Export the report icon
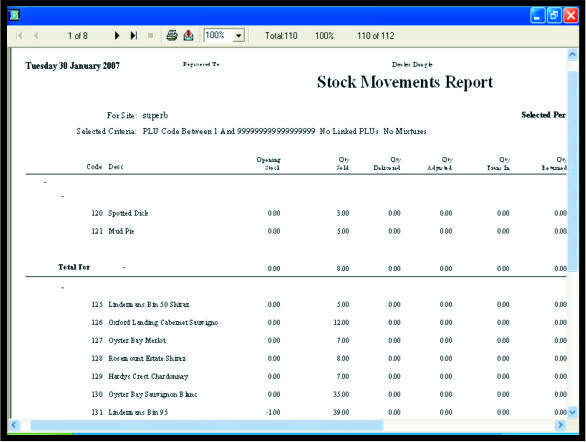586x442 pixels. (x=188, y=35)
